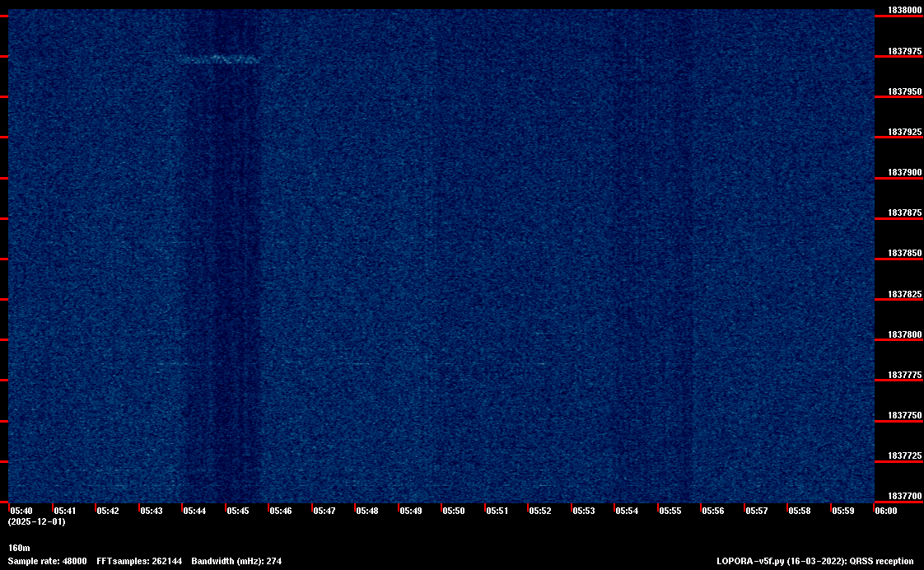This screenshot has width=924, height=570.
Task: Click the Sample rate: 48000 text
Action: coord(47,561)
